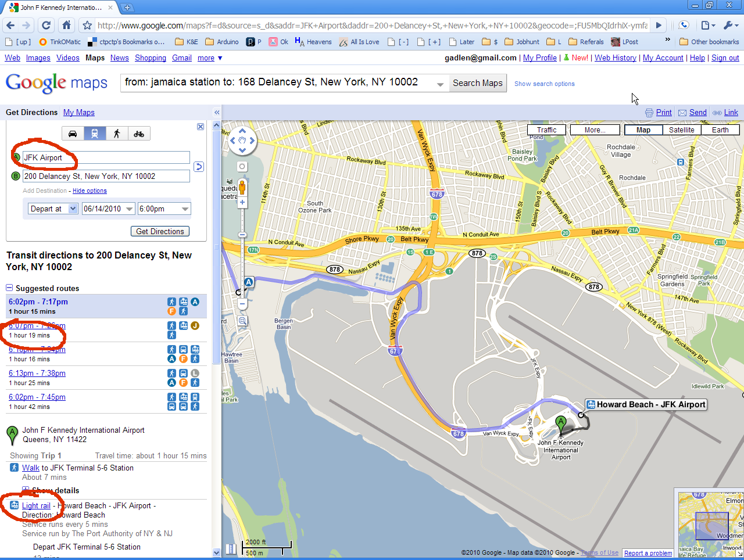Open Gmail from top bar
This screenshot has width=744, height=560.
pyautogui.click(x=182, y=58)
